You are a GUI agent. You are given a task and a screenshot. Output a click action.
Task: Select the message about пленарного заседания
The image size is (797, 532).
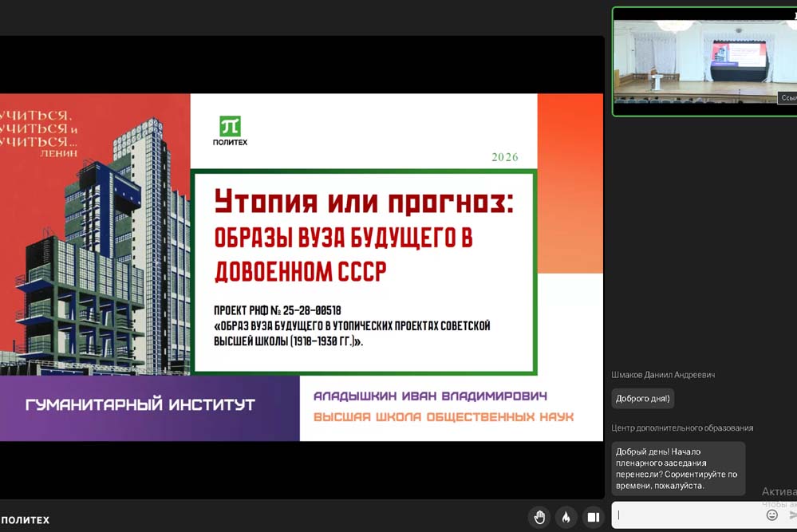pos(677,468)
